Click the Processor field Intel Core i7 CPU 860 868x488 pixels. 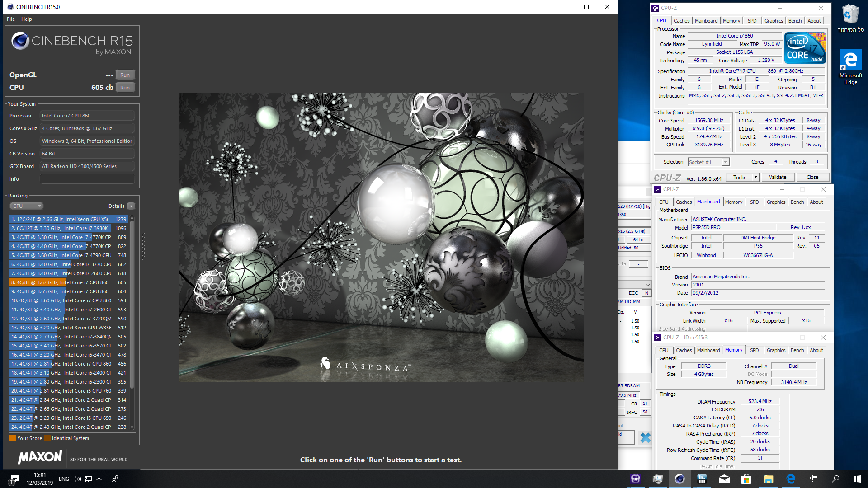87,116
